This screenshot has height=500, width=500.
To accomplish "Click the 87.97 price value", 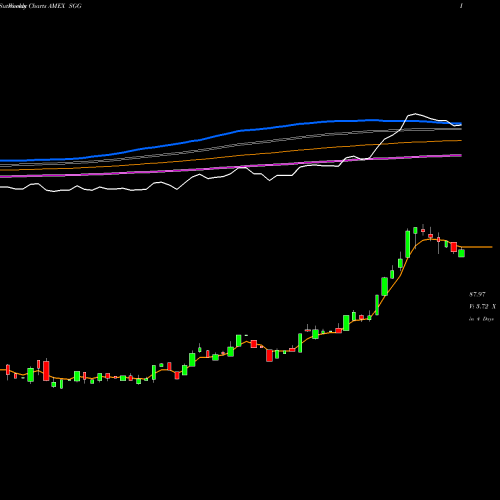I will click(x=477, y=294).
